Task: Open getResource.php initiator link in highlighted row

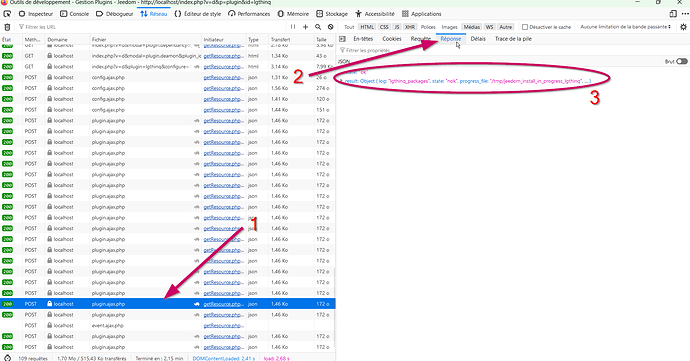Action: coord(224,304)
